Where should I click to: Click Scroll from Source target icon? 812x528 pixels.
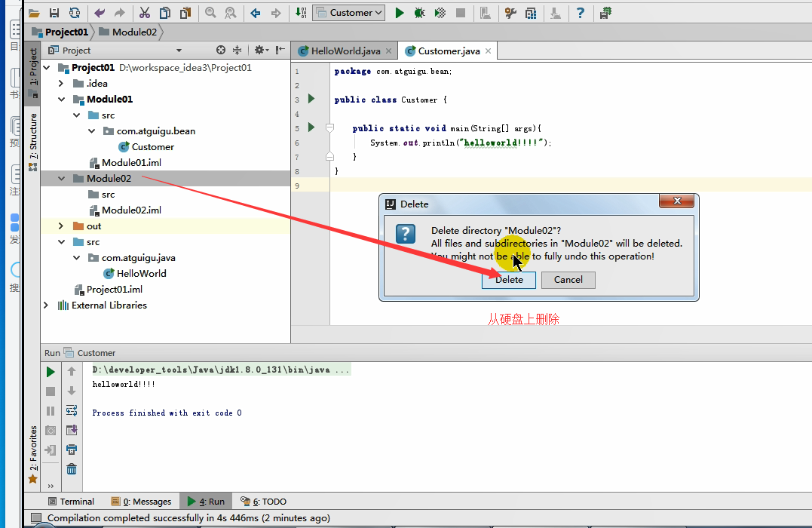pyautogui.click(x=221, y=51)
